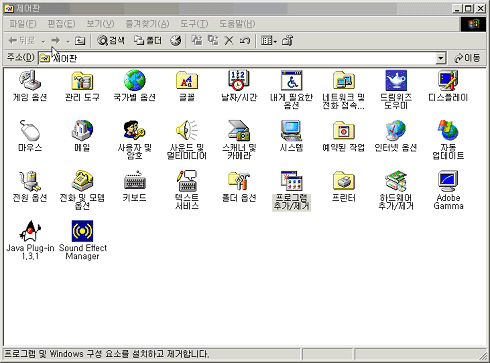
Task: Click the delete X toolbar icon
Action: coord(229,41)
